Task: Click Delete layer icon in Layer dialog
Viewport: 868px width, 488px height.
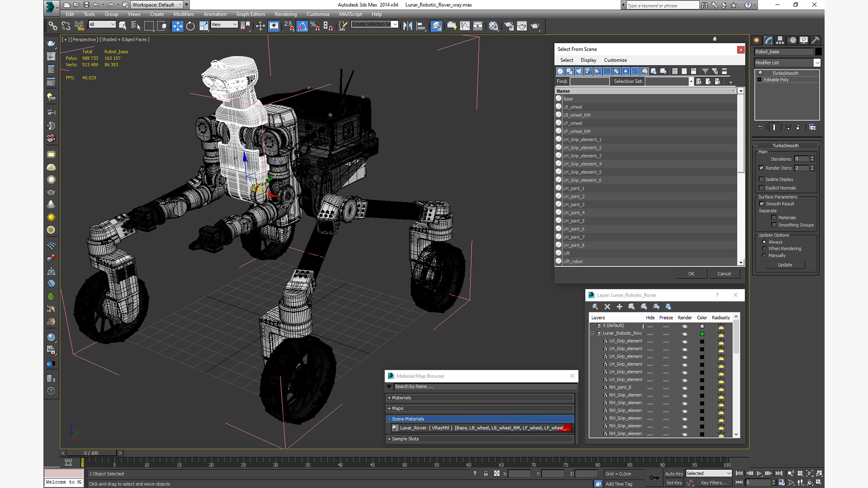Action: click(607, 307)
